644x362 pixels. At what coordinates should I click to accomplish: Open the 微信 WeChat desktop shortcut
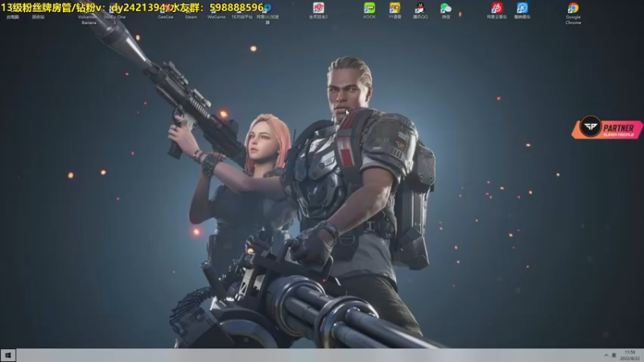[x=446, y=11]
